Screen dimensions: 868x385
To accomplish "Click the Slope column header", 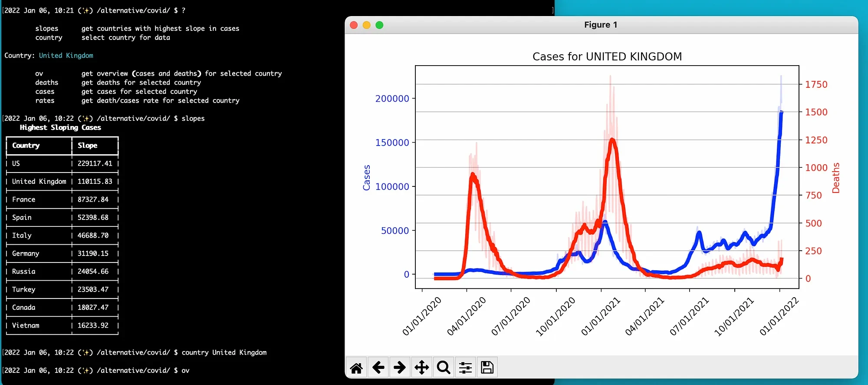I will [88, 146].
